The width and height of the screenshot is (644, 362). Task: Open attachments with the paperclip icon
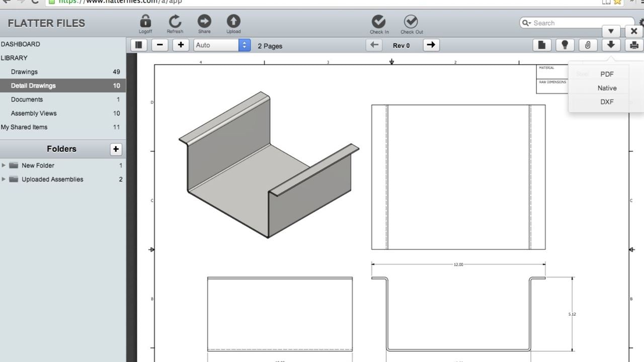coord(588,45)
